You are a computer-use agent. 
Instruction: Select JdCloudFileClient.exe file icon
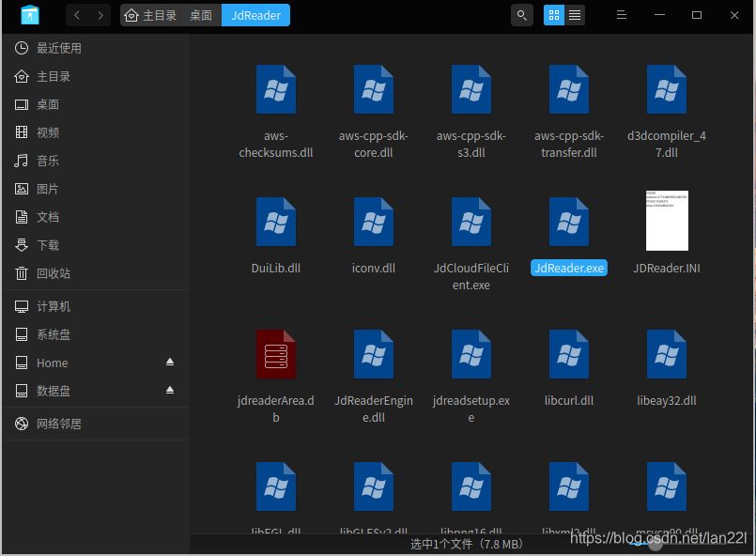tap(471, 222)
